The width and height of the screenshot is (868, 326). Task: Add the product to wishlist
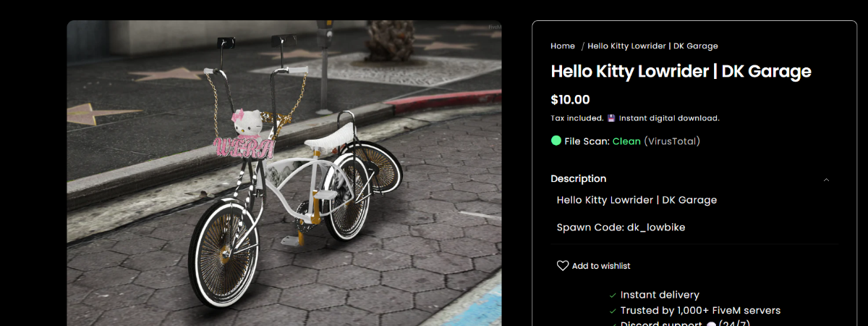[x=600, y=266]
